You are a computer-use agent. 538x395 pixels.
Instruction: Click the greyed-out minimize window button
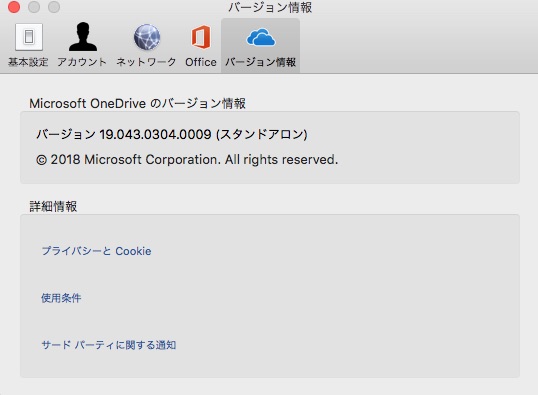pyautogui.click(x=34, y=7)
